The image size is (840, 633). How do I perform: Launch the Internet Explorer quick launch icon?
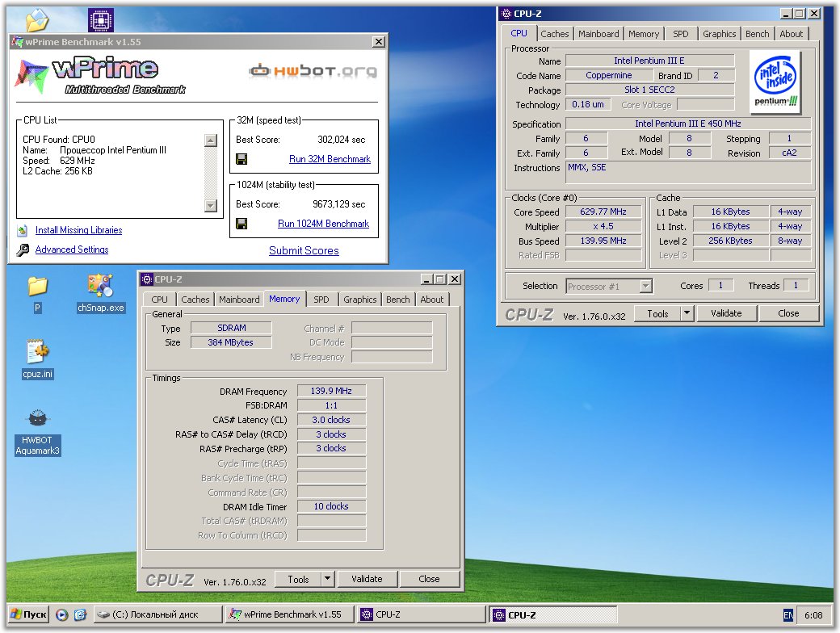(80, 614)
